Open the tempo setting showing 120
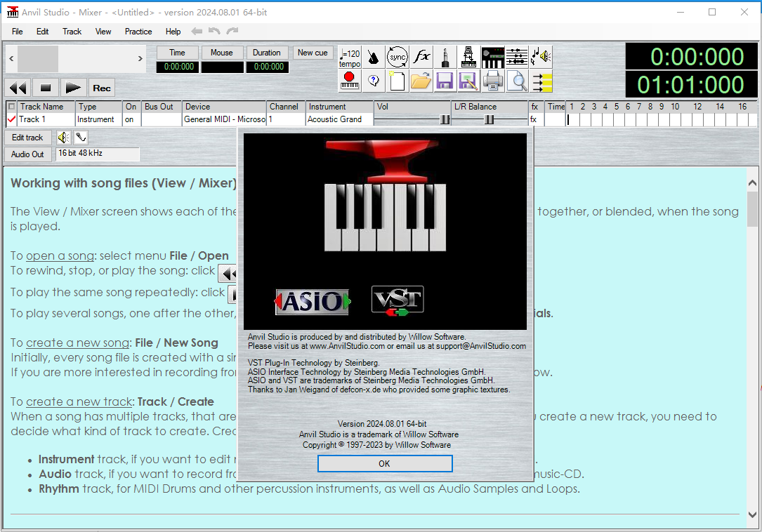Viewport: 762px width, 532px height. coord(350,58)
